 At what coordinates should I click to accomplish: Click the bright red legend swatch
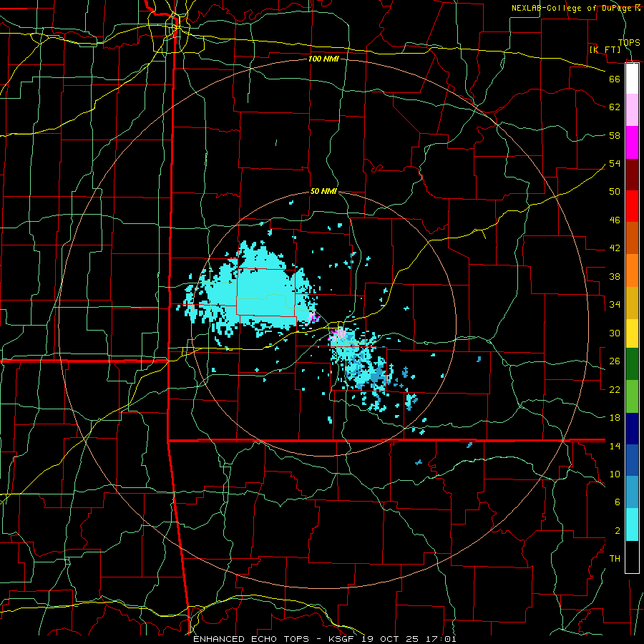click(x=632, y=206)
